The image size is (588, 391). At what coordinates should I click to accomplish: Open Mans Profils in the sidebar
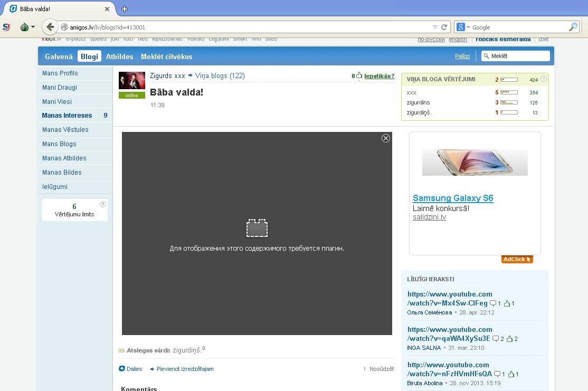click(x=60, y=73)
